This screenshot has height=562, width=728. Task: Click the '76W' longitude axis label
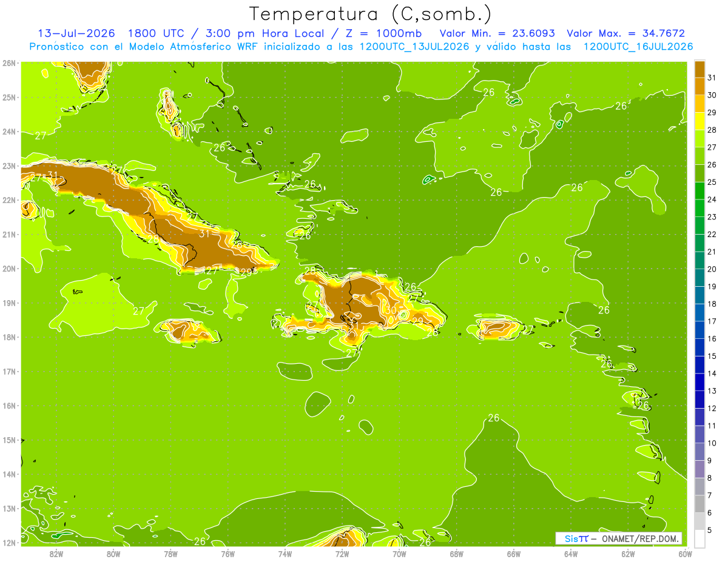(227, 554)
